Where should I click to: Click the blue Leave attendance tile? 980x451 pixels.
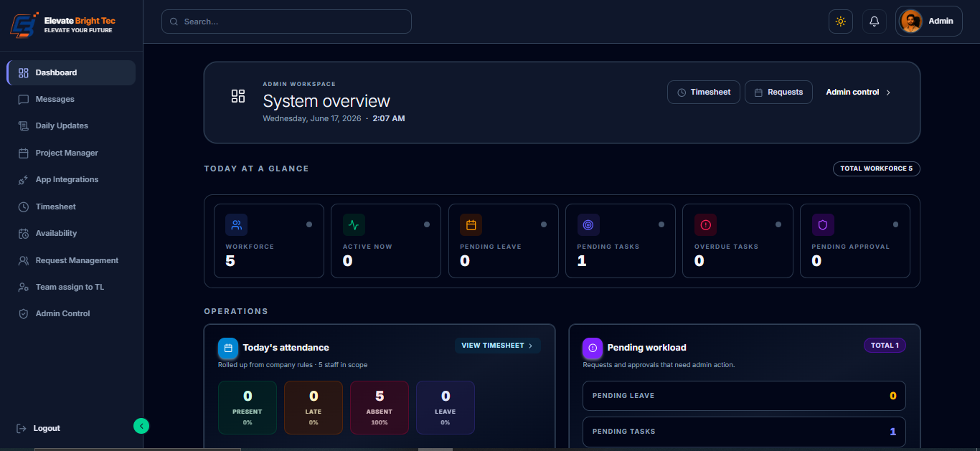click(x=446, y=407)
